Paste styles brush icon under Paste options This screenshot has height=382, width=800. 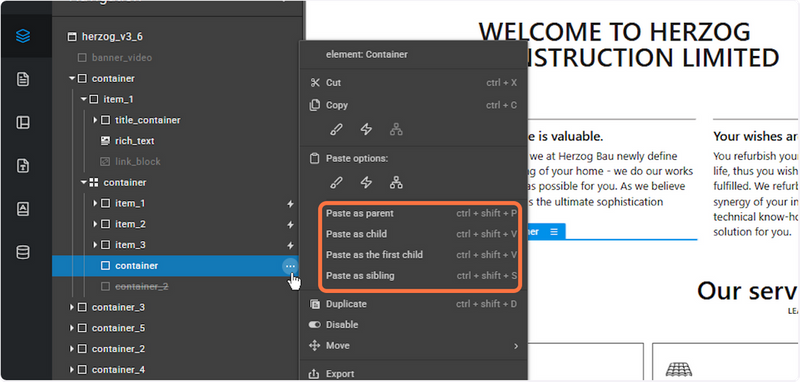(336, 182)
